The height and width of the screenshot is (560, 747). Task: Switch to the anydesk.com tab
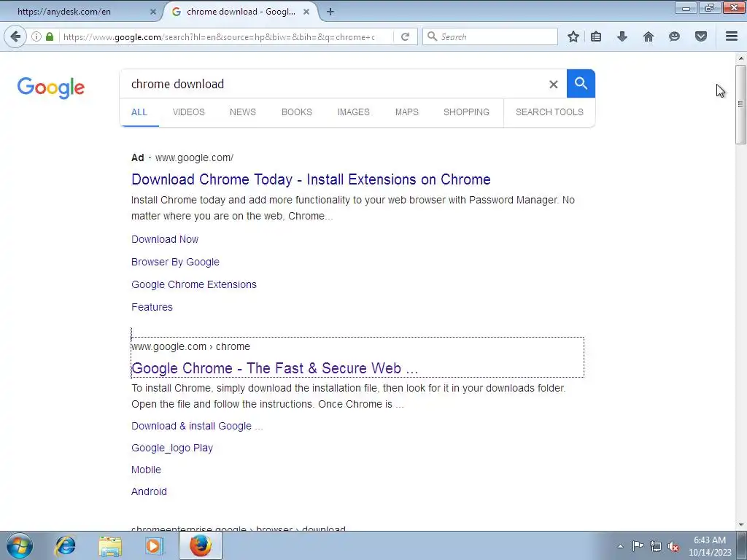(x=81, y=12)
